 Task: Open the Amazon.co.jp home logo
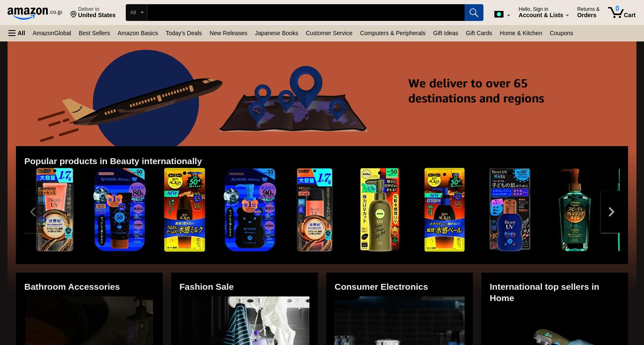pos(34,13)
